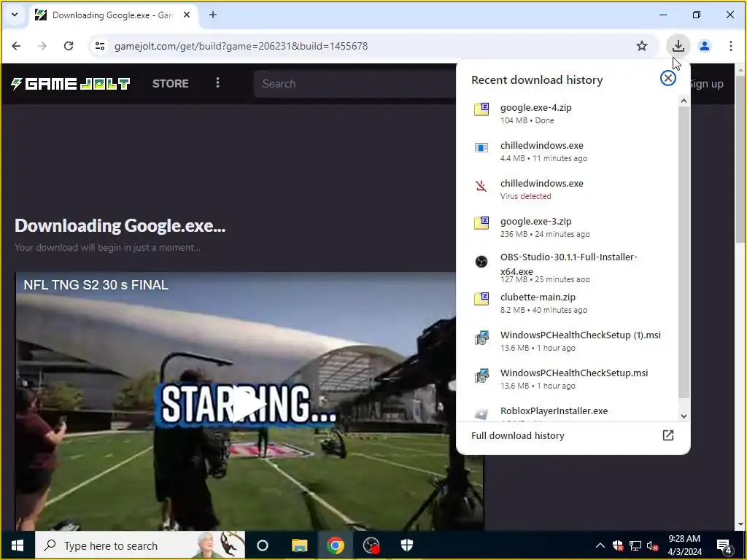747x560 pixels.
Task: Focus the Game Jolt Search field
Action: point(355,84)
